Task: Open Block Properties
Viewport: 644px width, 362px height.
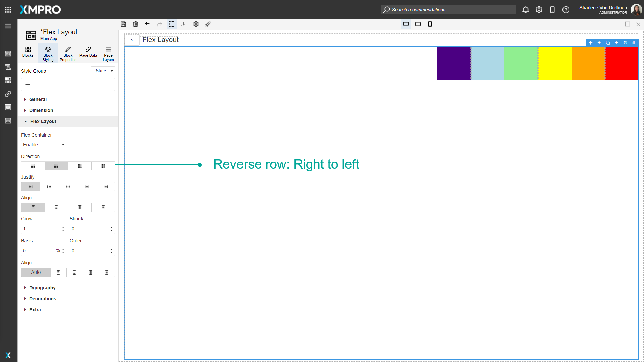Action: pos(68,53)
